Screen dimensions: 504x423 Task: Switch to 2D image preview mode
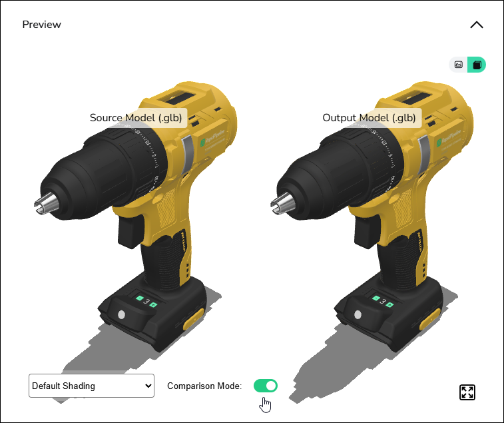click(458, 65)
